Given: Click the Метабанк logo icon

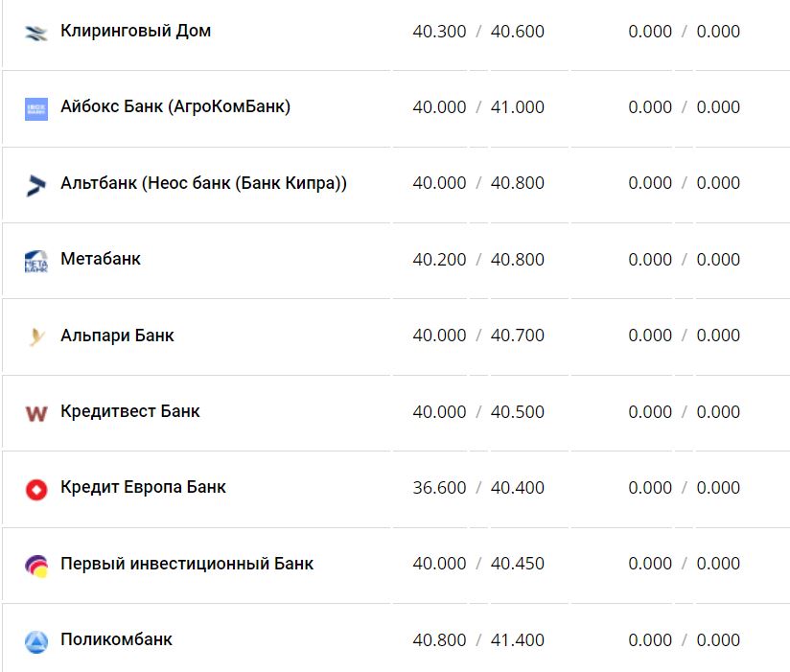Looking at the screenshot, I should [35, 261].
